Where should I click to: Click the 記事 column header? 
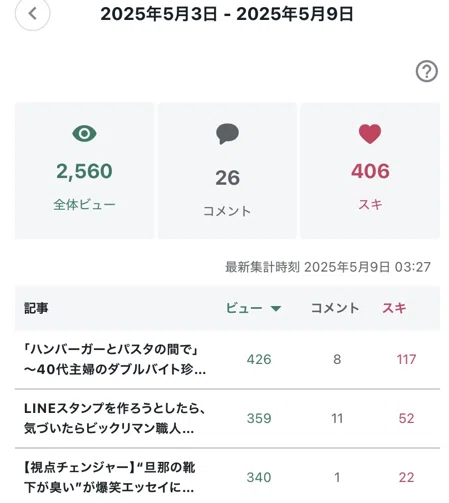pyautogui.click(x=36, y=308)
